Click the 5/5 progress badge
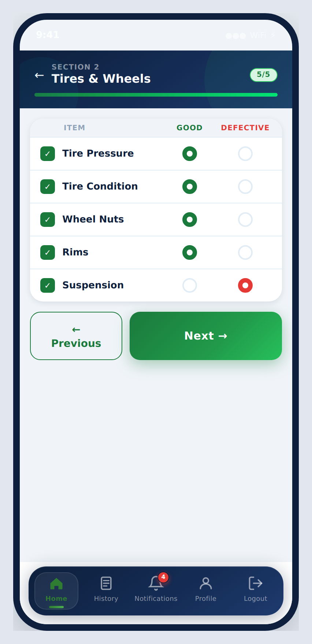The width and height of the screenshot is (312, 644). click(x=264, y=75)
